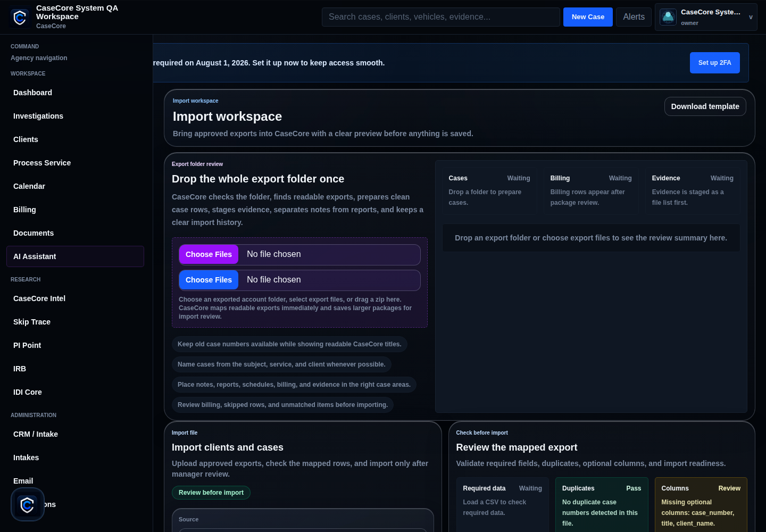Go to Intakes in sidebar
The width and height of the screenshot is (766, 532).
[x=75, y=458]
